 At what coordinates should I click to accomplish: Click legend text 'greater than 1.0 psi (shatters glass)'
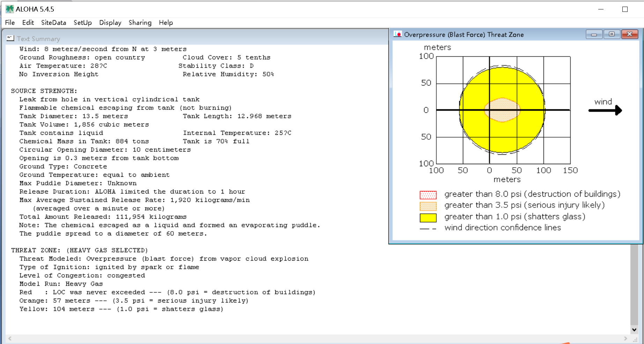pyautogui.click(x=515, y=217)
